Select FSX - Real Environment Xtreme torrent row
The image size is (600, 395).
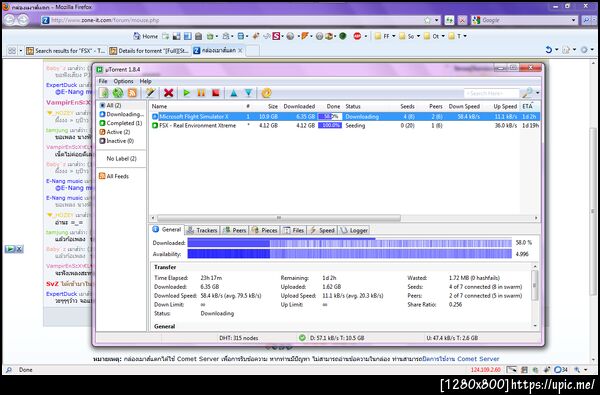pos(345,126)
